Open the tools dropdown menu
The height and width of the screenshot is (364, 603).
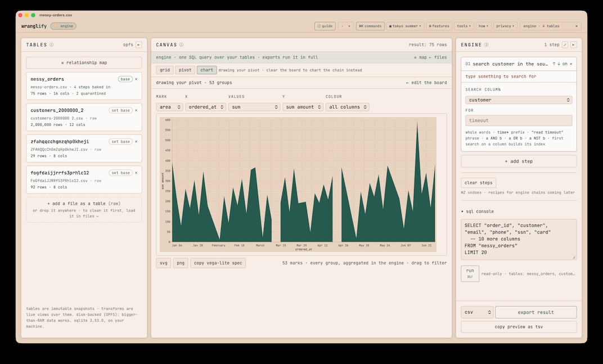point(463,26)
